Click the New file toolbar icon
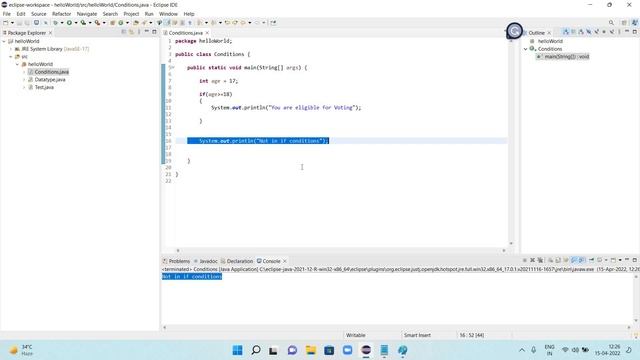The height and width of the screenshot is (360, 640). [5, 23]
